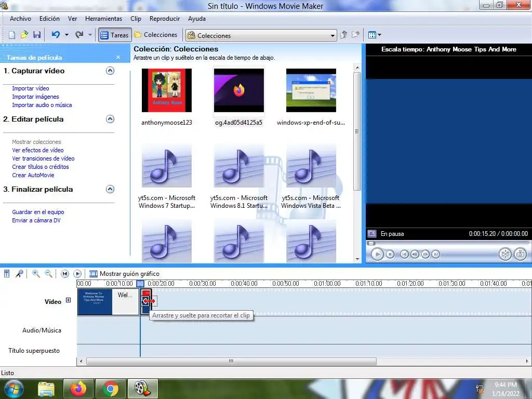Close the Tareas de película pane
This screenshot has height=399, width=532.
tap(118, 57)
